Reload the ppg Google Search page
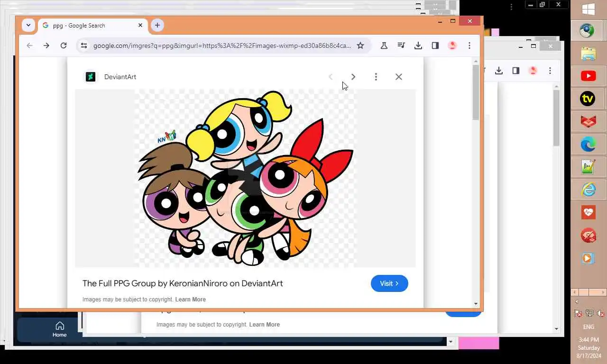Viewport: 607px width, 364px height. pos(64,45)
